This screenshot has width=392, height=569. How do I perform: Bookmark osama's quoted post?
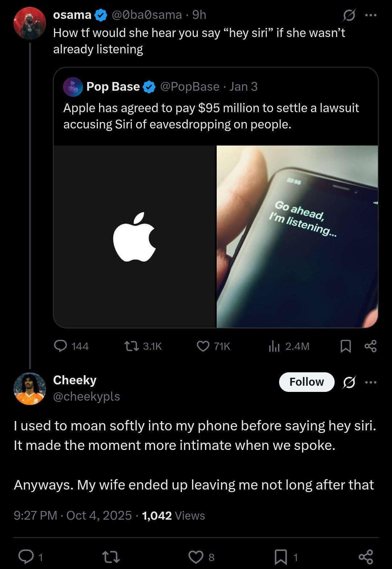pyautogui.click(x=346, y=346)
